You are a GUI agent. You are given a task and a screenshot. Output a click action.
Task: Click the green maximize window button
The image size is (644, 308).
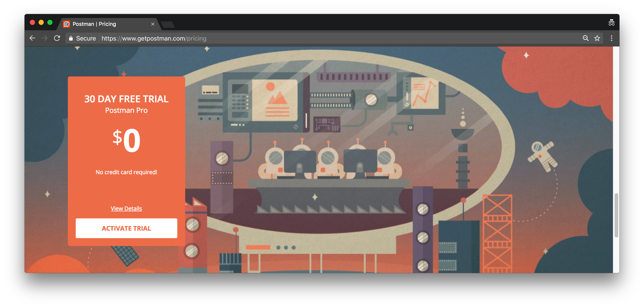coord(50,23)
